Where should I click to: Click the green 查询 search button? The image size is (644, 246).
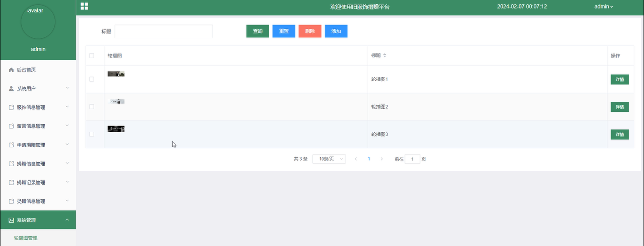(x=257, y=31)
